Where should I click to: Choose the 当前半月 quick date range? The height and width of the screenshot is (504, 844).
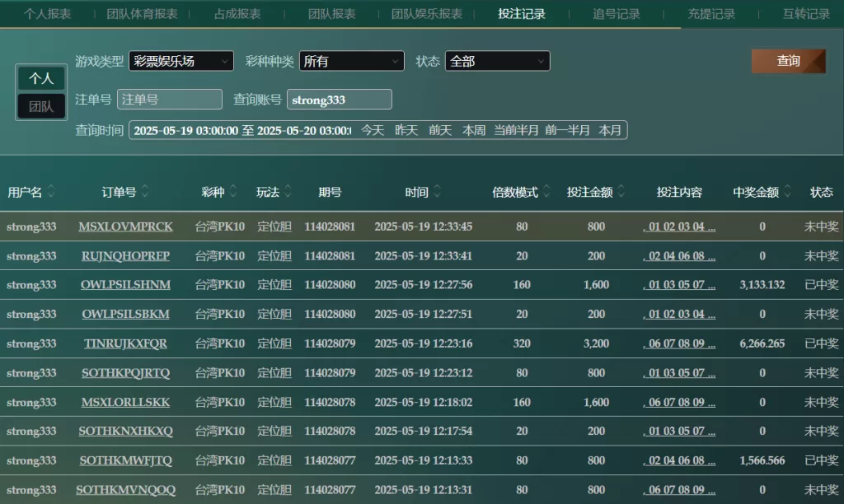point(516,130)
